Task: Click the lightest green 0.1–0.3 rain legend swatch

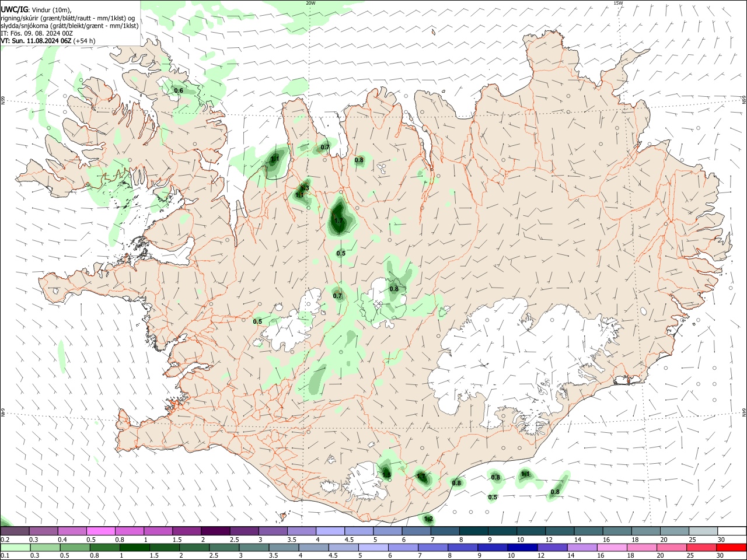Action: pos(15,547)
